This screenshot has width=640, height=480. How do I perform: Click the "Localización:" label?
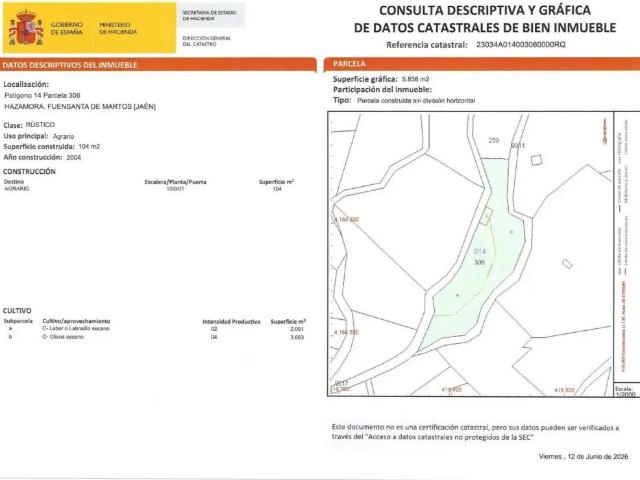[26, 84]
